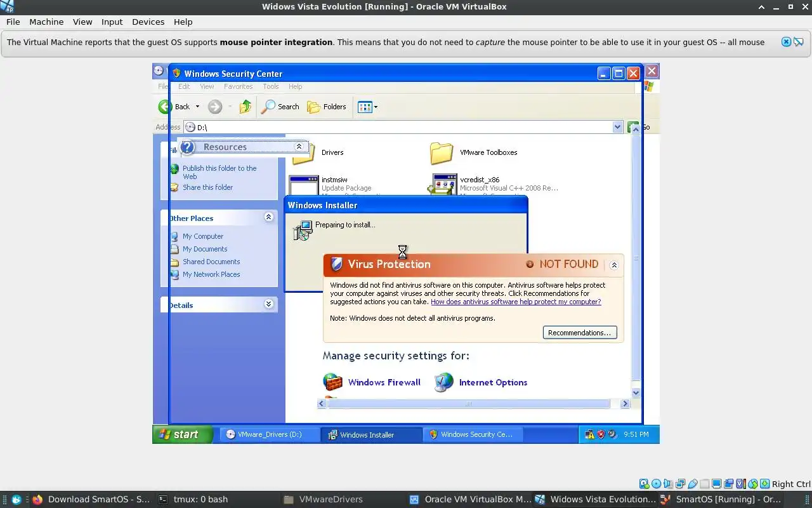Open the VirtualBox Help menu
812x508 pixels.
click(183, 22)
